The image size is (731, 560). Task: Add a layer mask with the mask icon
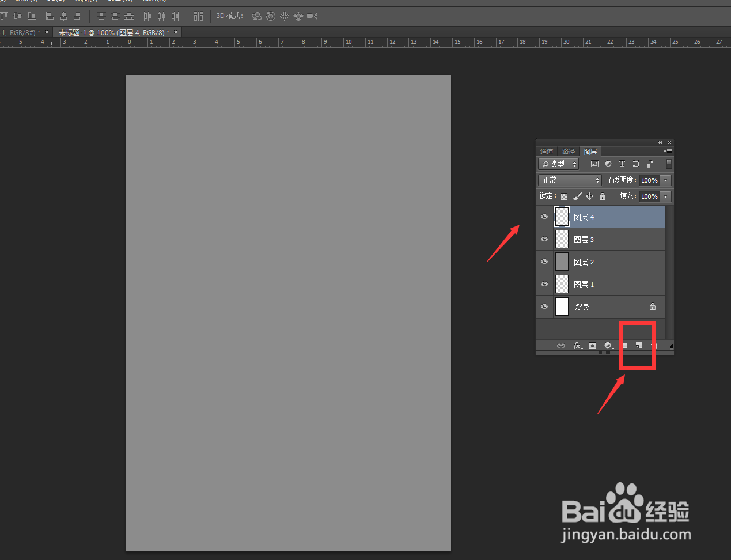point(592,346)
